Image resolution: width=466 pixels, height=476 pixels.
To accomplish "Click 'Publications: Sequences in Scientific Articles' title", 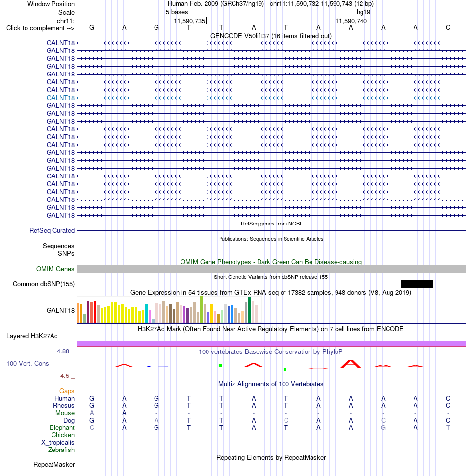I will click(x=271, y=239).
